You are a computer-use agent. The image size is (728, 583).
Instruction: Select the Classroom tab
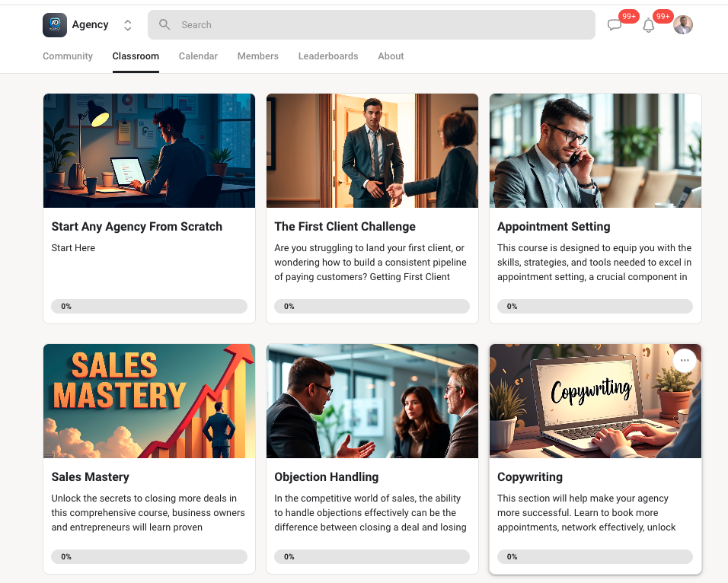[136, 56]
